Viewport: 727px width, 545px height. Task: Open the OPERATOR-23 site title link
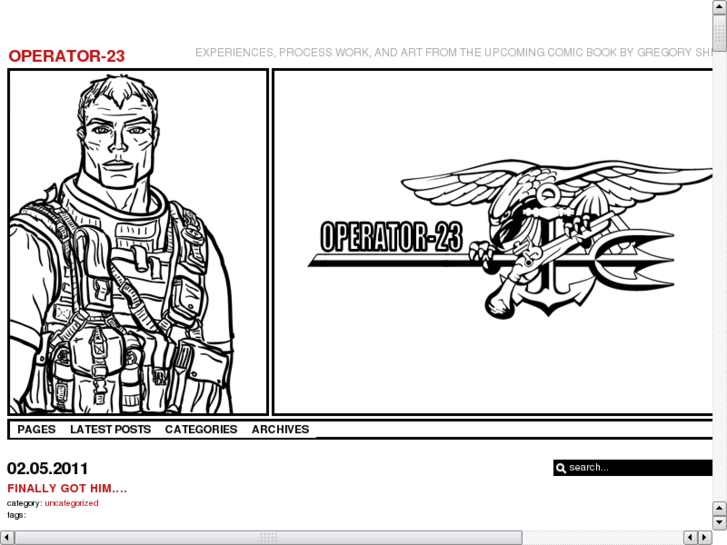click(66, 56)
